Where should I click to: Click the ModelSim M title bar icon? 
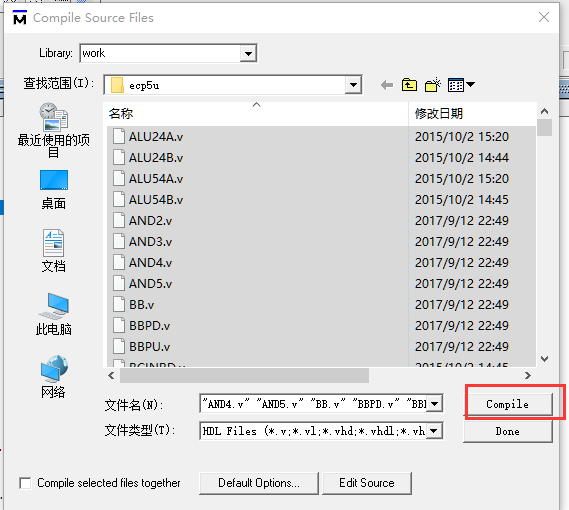20,17
